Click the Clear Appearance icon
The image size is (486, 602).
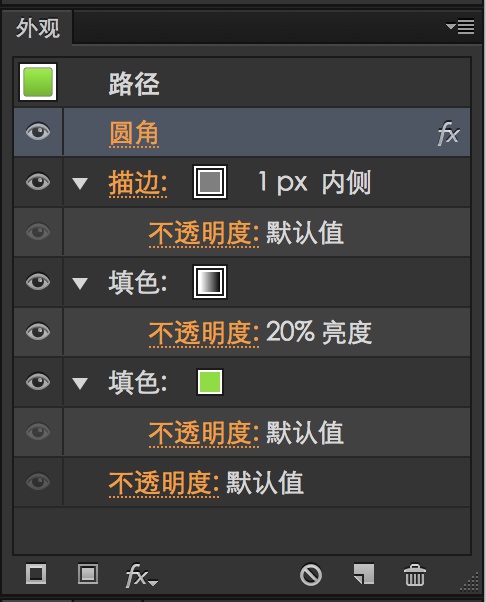pos(311,575)
